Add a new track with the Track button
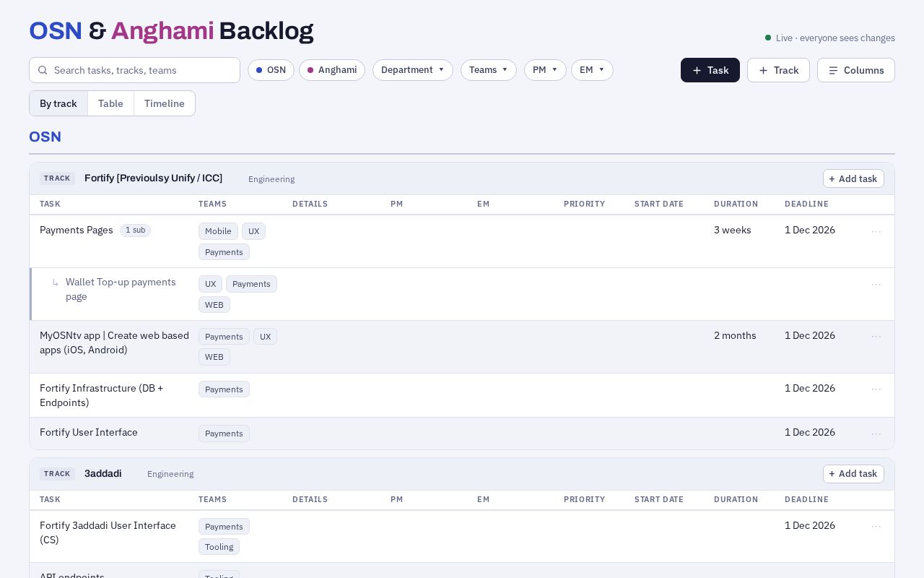Image resolution: width=924 pixels, height=578 pixels. tap(778, 70)
